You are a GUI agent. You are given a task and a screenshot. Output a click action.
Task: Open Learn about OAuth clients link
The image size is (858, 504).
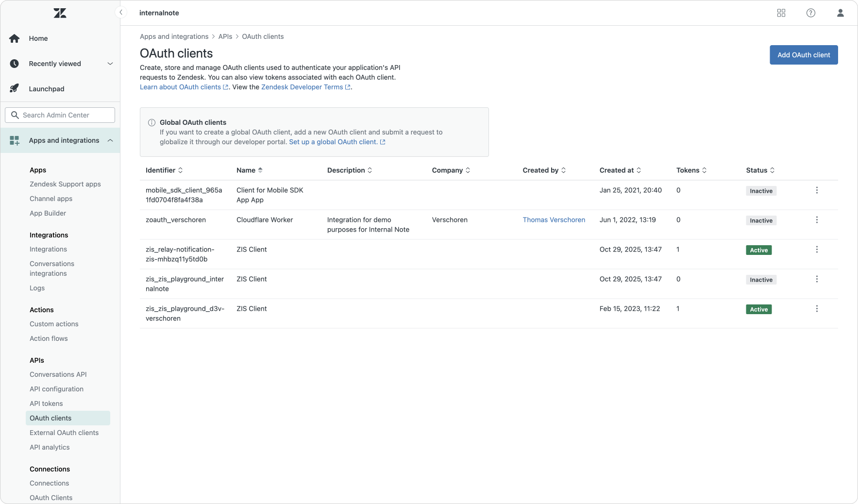(x=184, y=87)
